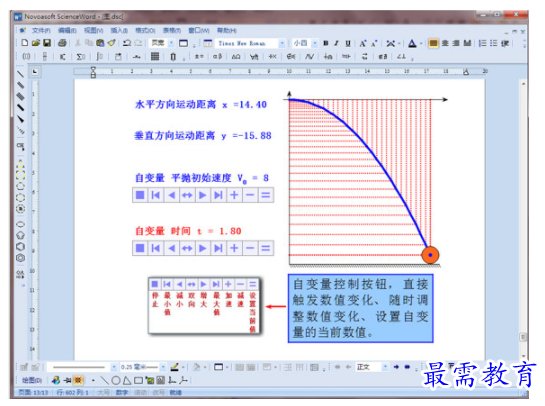Open the 插入(I) menu

click(x=119, y=31)
